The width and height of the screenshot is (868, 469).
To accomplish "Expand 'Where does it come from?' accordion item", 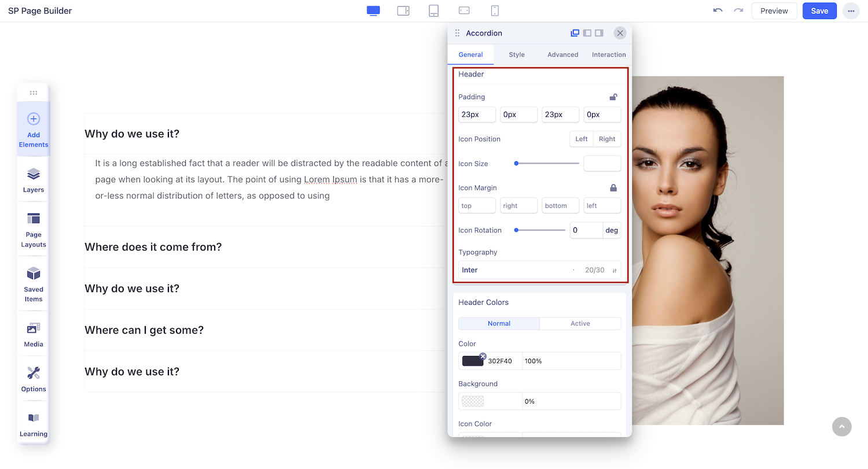I will (153, 247).
